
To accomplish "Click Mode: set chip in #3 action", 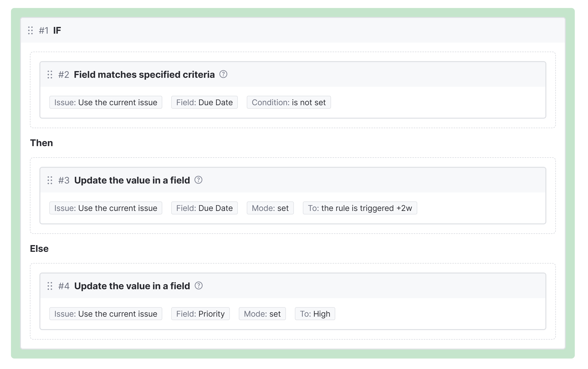I will [x=270, y=208].
